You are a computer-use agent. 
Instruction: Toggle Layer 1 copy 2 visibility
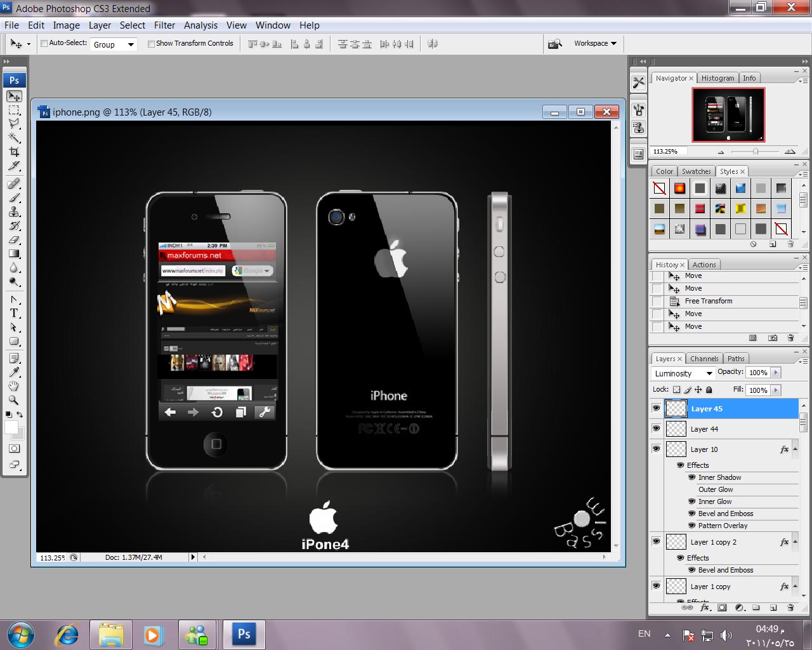click(x=656, y=541)
